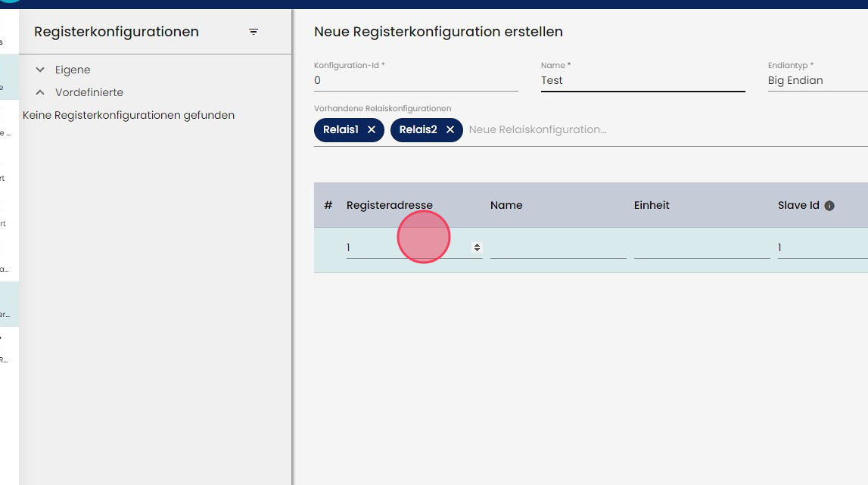Click the Registeradresse spinner arrows
This screenshot has height=485, width=868.
[x=477, y=247]
